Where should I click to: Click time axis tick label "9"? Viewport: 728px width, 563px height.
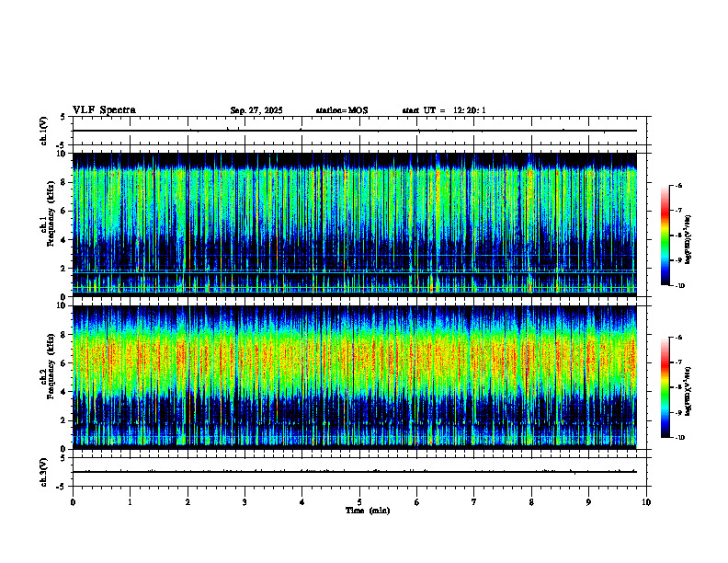tap(588, 502)
